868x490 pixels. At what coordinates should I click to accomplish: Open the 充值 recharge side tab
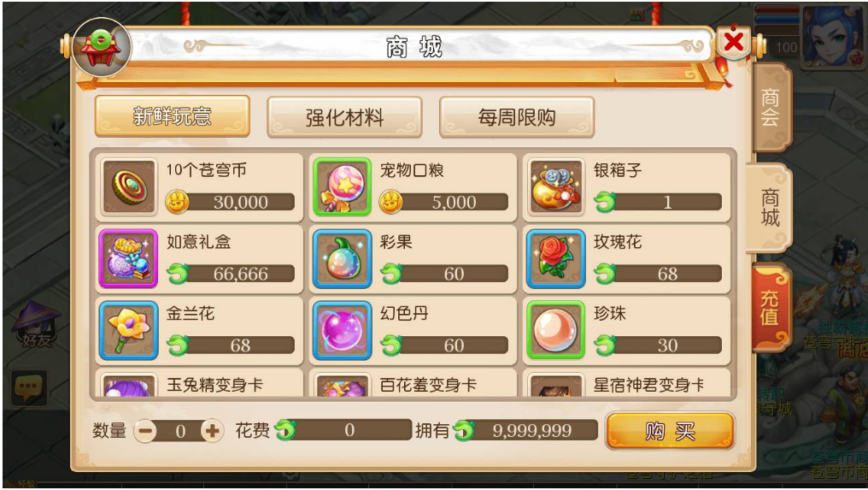coord(770,308)
